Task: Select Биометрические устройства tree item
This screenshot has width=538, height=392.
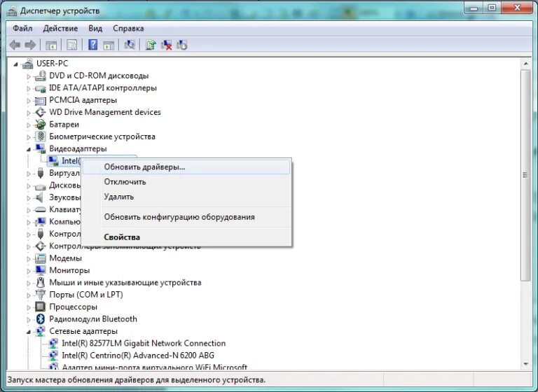Action: coord(102,136)
